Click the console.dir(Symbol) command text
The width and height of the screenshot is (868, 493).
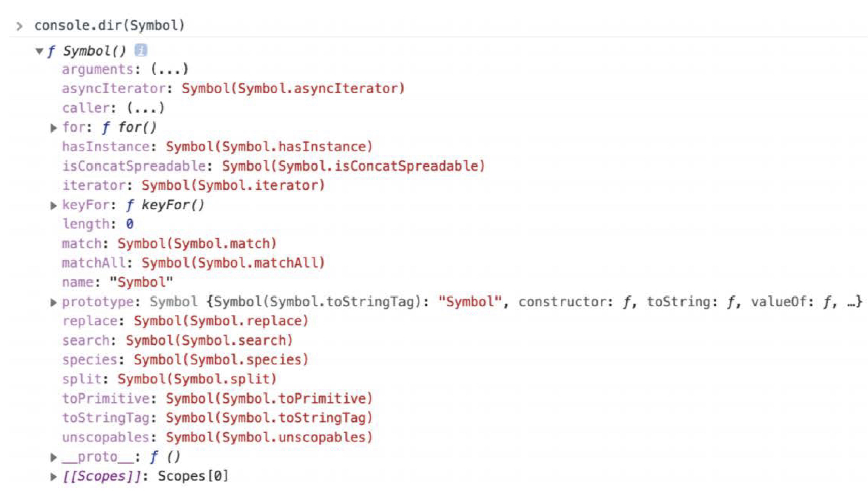coord(109,25)
